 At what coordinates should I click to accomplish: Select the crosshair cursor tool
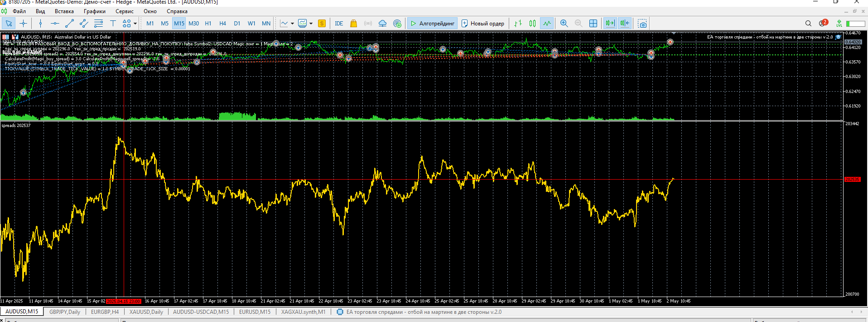(23, 24)
